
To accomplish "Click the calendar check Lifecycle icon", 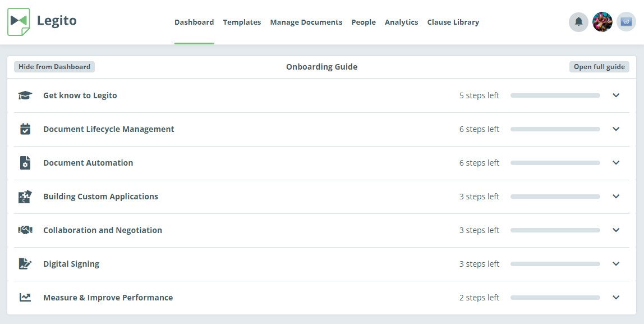I will 25,129.
